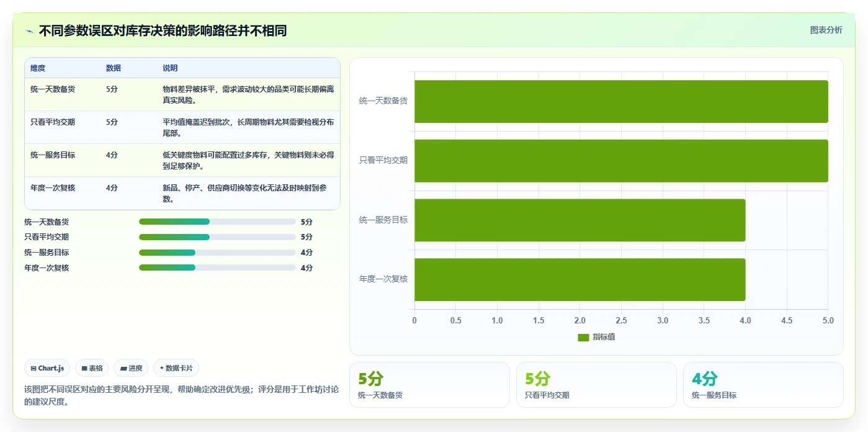Select the Chart.js tag

(48, 368)
